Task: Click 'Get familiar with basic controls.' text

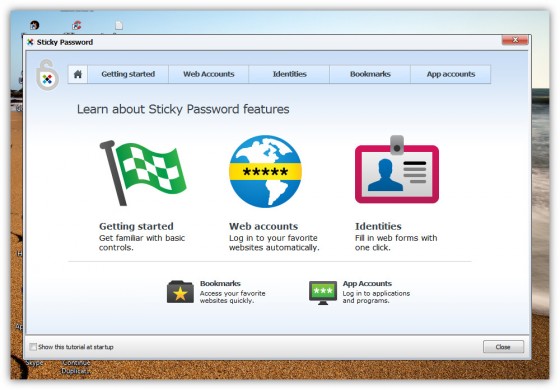Action: pos(142,243)
